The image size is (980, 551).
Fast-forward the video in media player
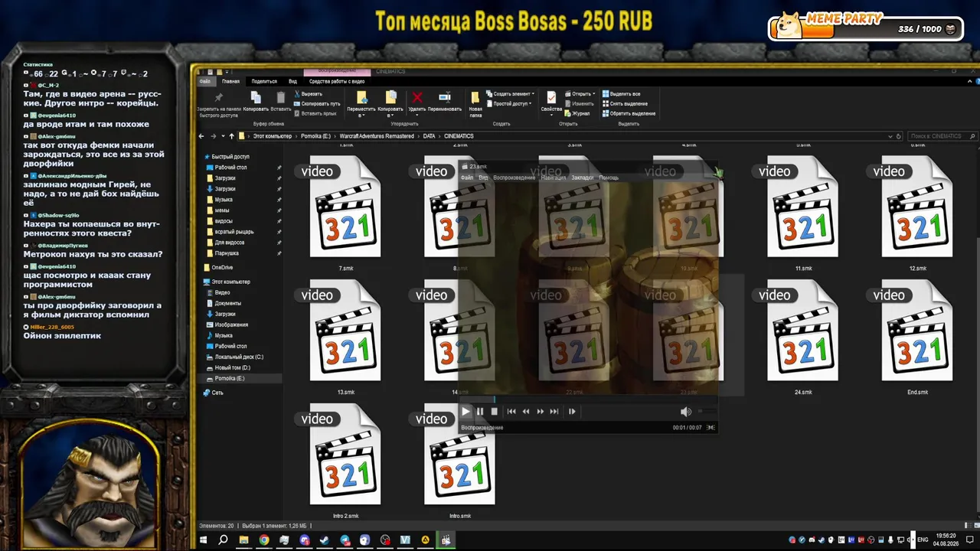[x=541, y=412]
